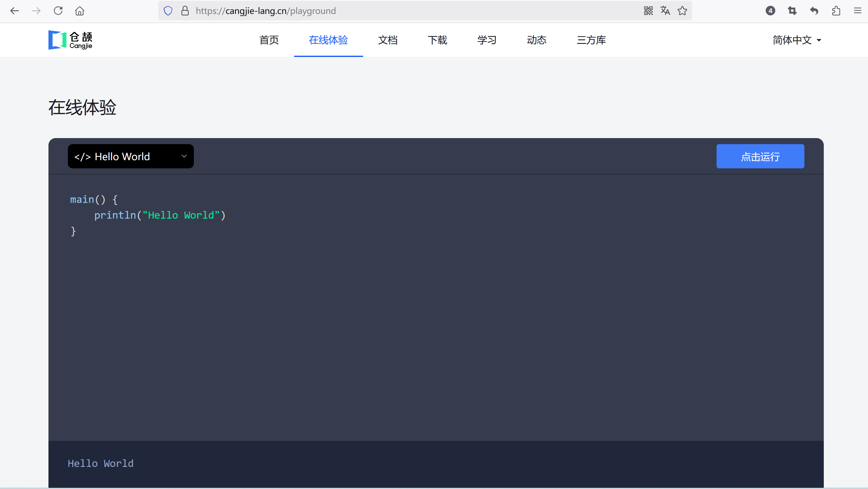This screenshot has width=868, height=489.
Task: Expand the 简体中文 language selector
Action: tap(797, 40)
